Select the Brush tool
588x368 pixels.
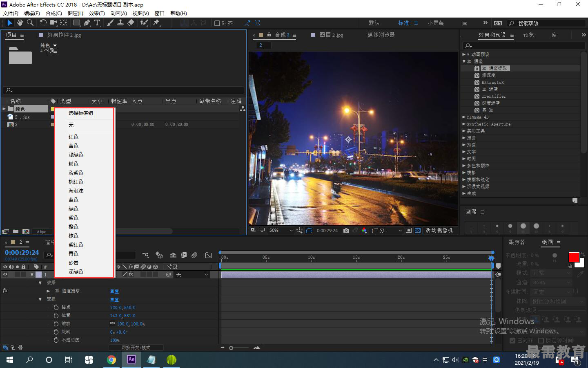pos(110,23)
